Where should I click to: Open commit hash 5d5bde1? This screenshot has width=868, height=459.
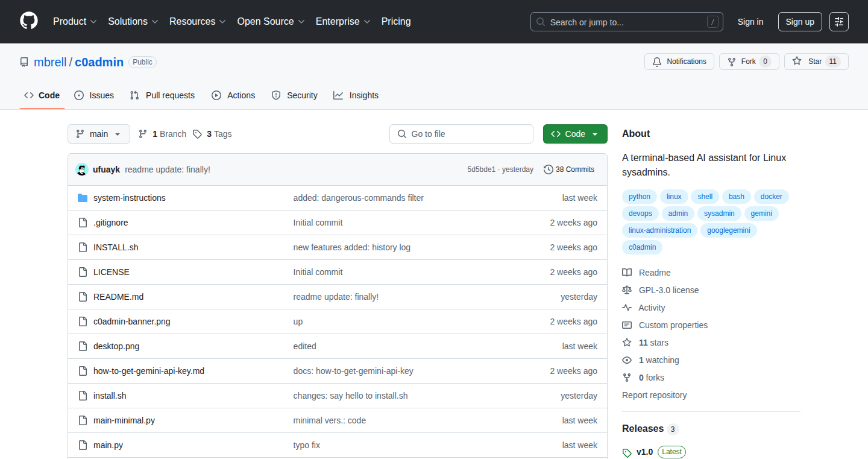click(481, 169)
